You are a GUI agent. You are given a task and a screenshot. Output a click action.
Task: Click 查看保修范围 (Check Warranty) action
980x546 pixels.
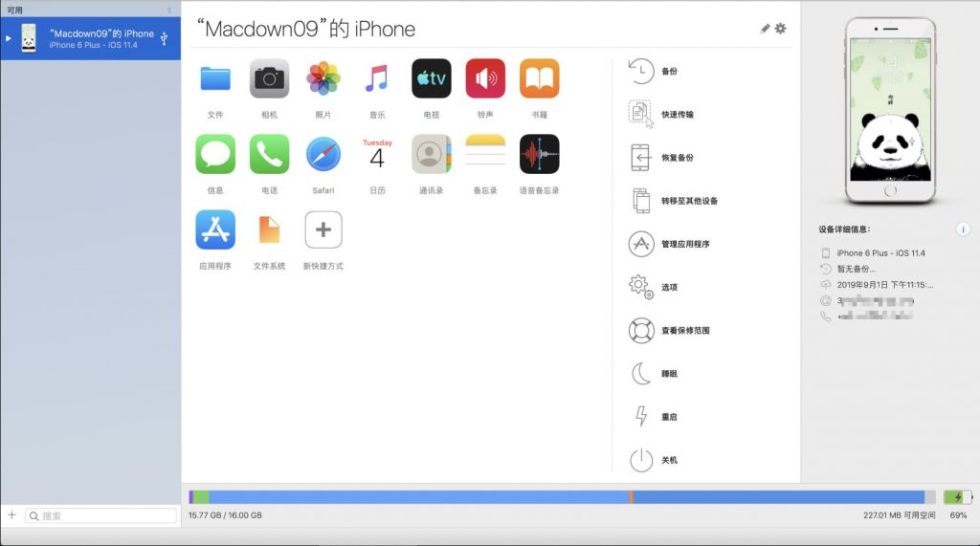pyautogui.click(x=669, y=331)
